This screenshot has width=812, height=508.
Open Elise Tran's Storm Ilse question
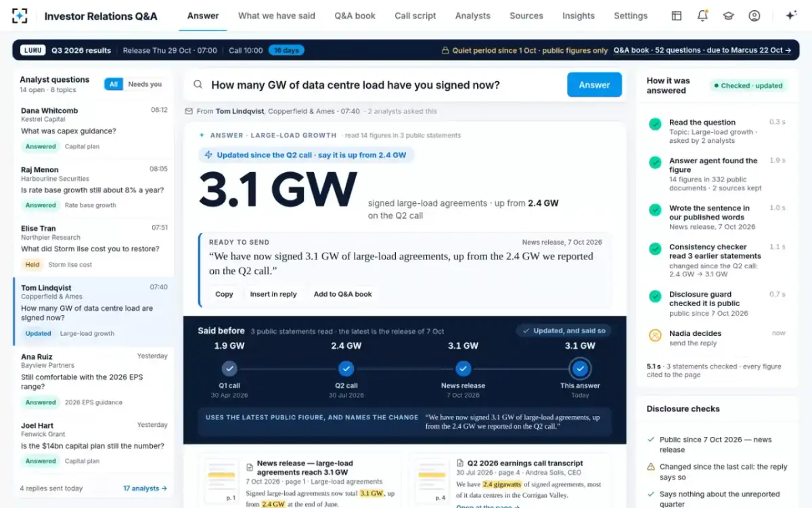click(93, 246)
